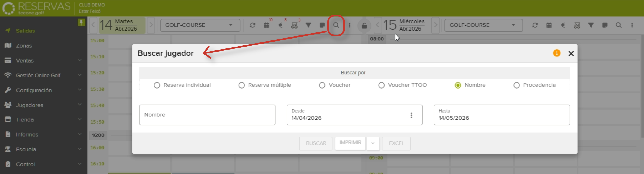The image size is (644, 174).
Task: Open more options menu for the right panel
Action: click(x=632, y=25)
